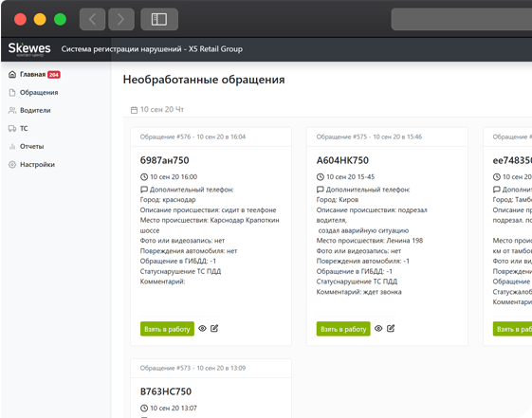Viewport: 532px width, 418px height.
Task: Go to Водители section in sidebar
Action: point(35,111)
